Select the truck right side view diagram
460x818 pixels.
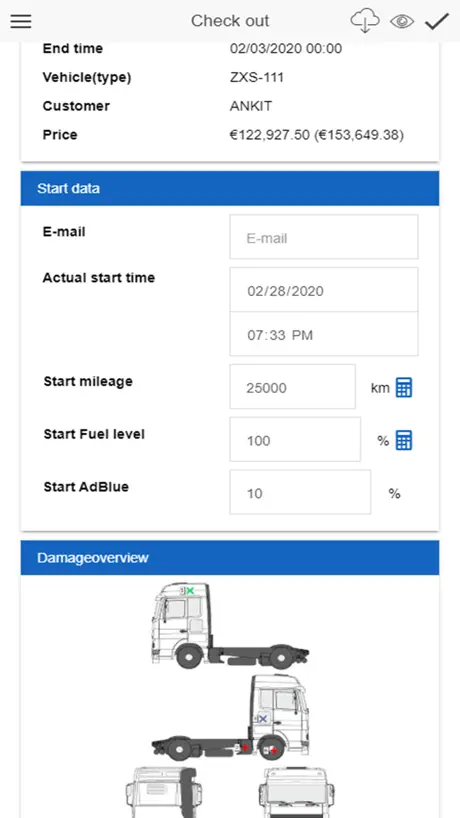230,717
